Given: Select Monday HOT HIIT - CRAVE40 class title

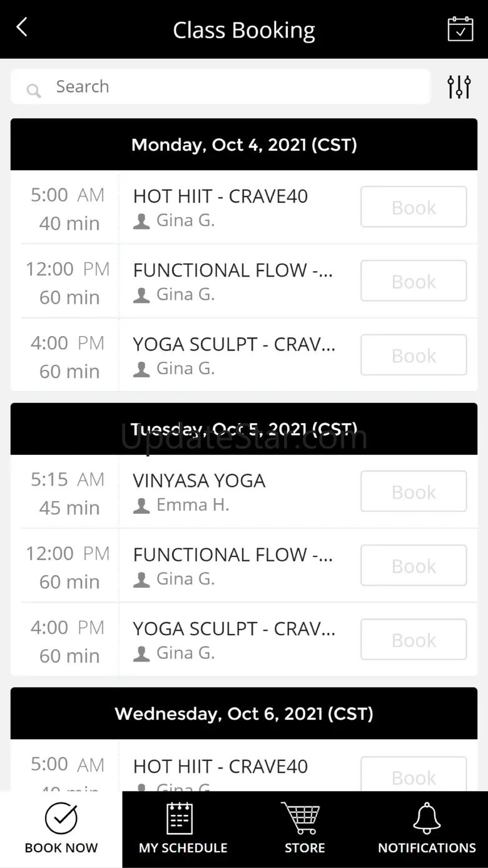Looking at the screenshot, I should click(220, 196).
